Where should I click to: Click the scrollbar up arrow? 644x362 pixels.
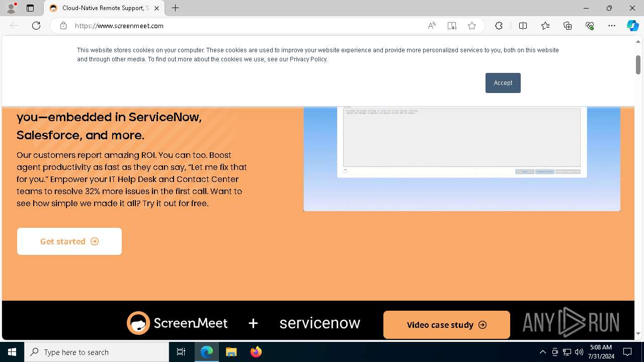tap(638, 41)
